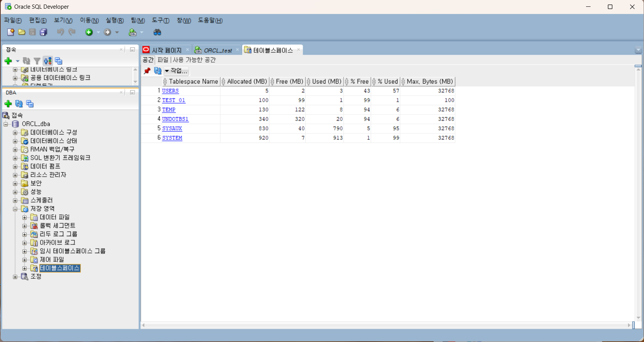The width and height of the screenshot is (644, 342).
Task: Close the 테이블스페이스 tab
Action: (298, 50)
